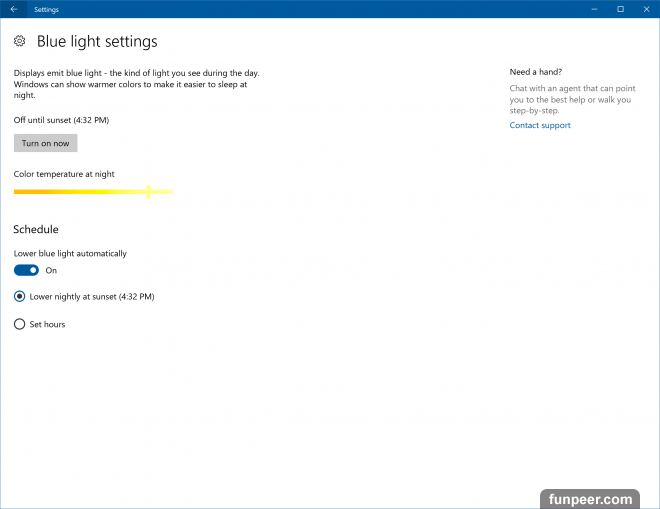Click the Blue light settings page heading
This screenshot has width=660, height=509.
tap(97, 42)
